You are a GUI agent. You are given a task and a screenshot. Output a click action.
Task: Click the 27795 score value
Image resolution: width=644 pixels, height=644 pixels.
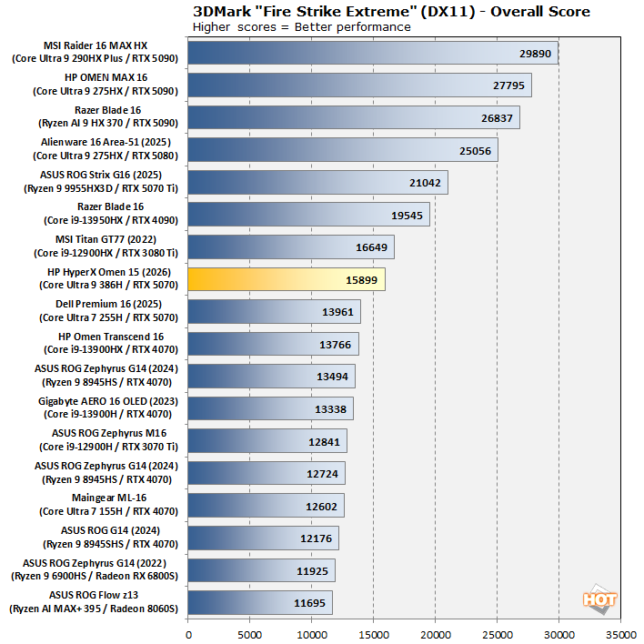[x=508, y=86]
